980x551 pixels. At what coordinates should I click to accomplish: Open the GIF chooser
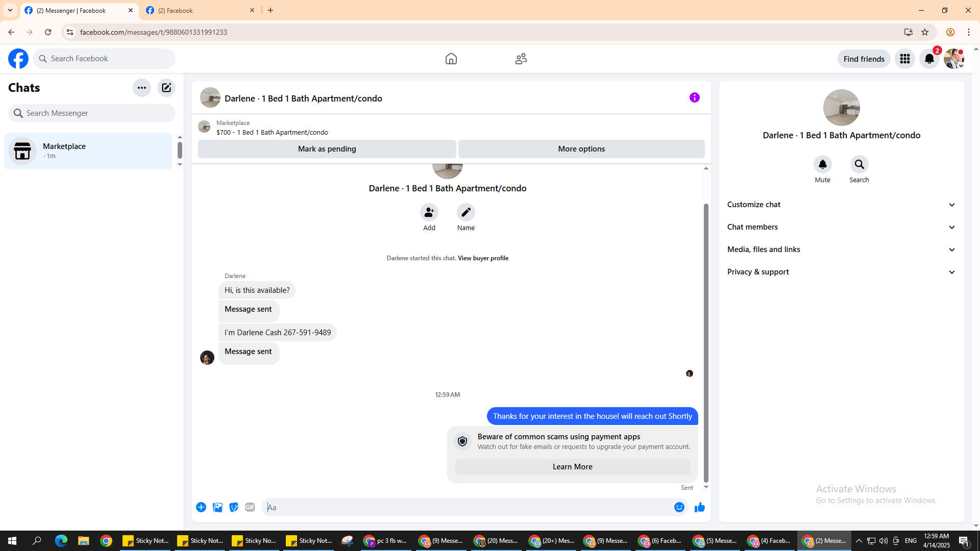coord(250,507)
